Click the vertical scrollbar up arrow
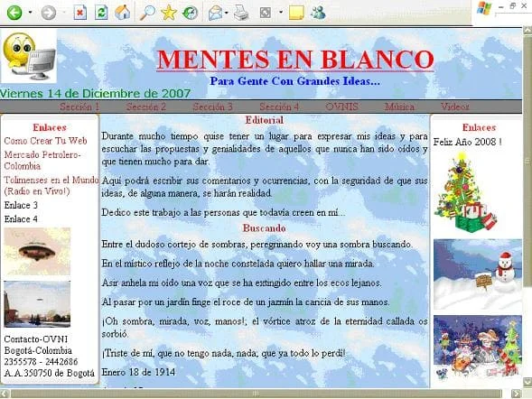 [527, 31]
